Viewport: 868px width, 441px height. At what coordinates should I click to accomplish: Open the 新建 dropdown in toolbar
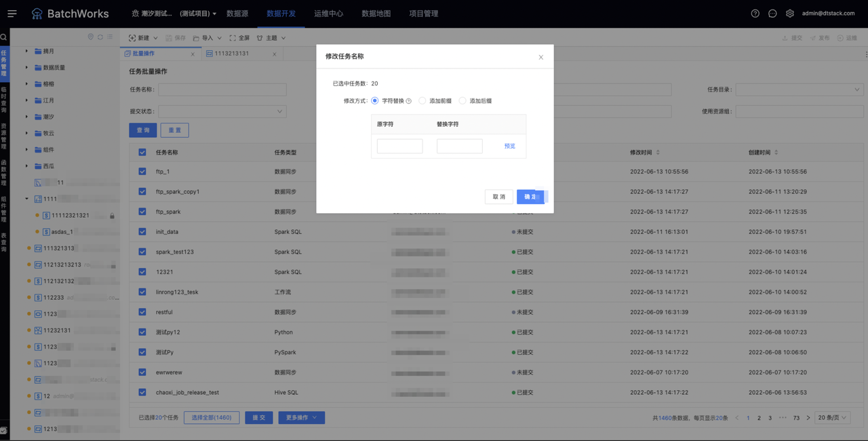point(143,38)
